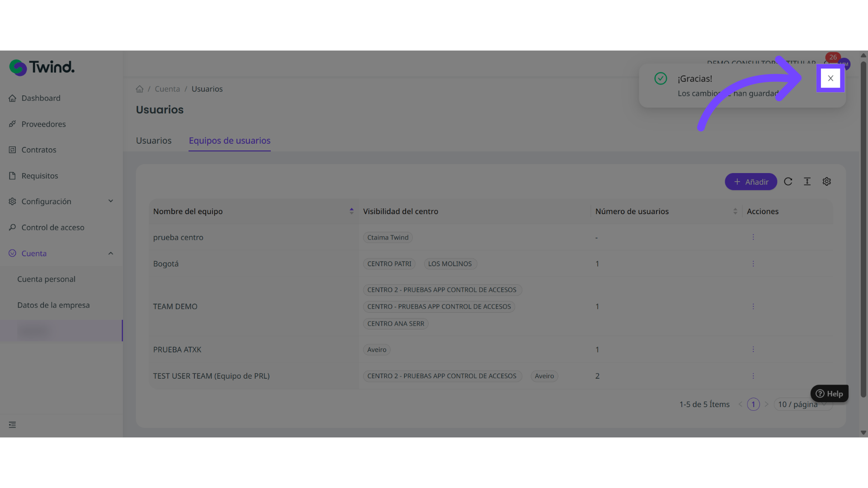Go to next page arrow

pyautogui.click(x=766, y=404)
